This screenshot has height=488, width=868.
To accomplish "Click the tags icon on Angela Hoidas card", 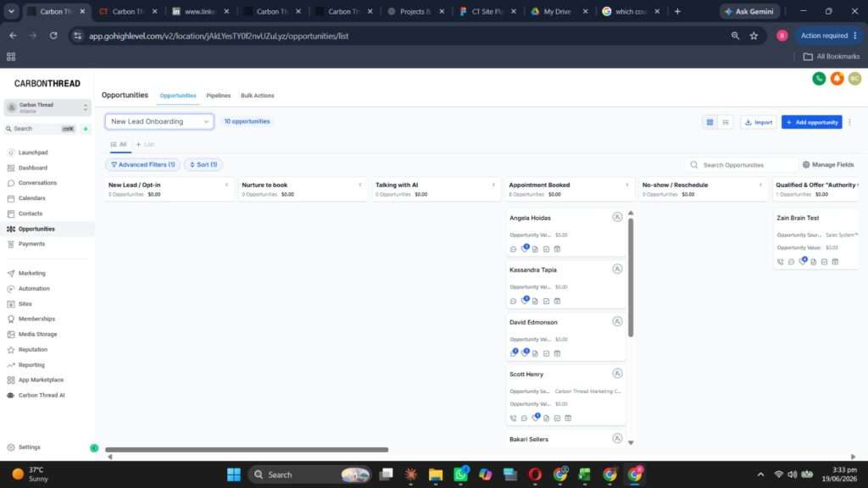I will click(x=525, y=248).
